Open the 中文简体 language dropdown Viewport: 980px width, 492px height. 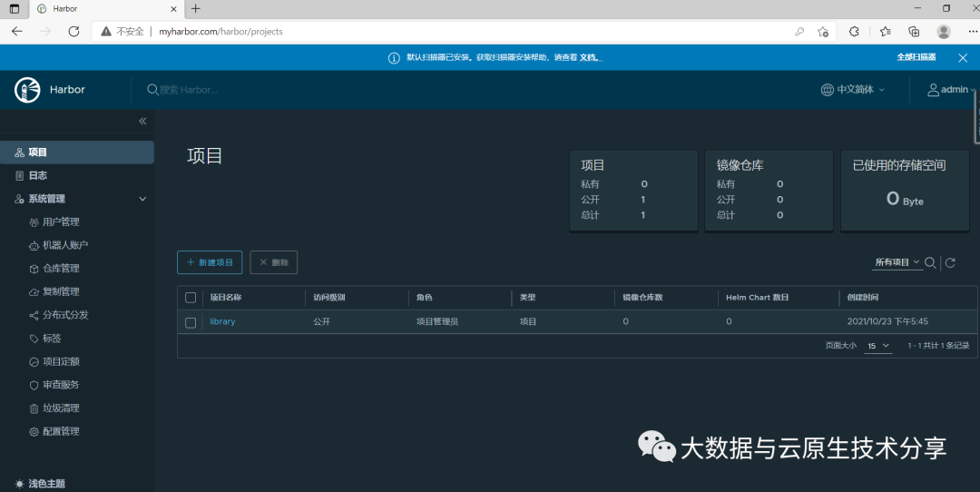pyautogui.click(x=853, y=89)
